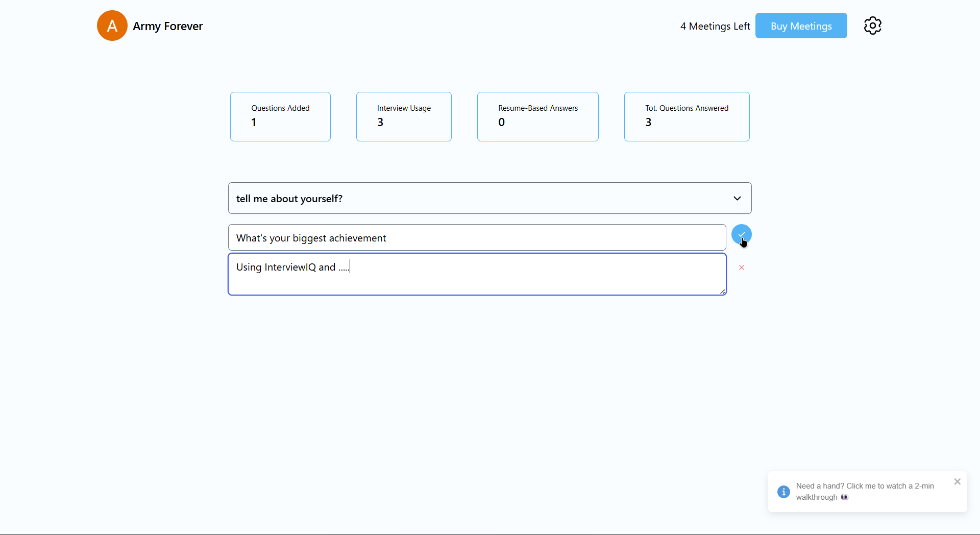The width and height of the screenshot is (980, 535).
Task: Click the Questions Added stat card
Action: pyautogui.click(x=280, y=116)
